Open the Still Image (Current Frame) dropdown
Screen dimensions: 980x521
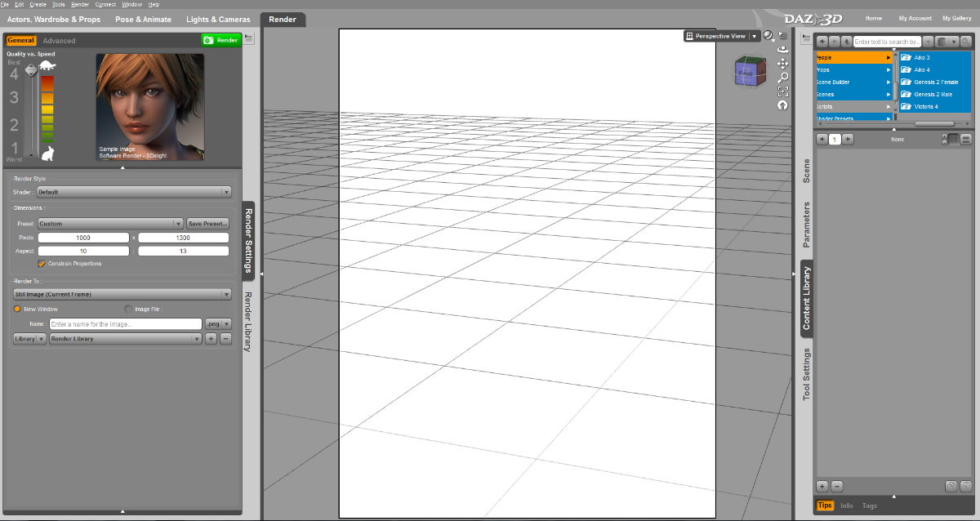click(x=122, y=294)
